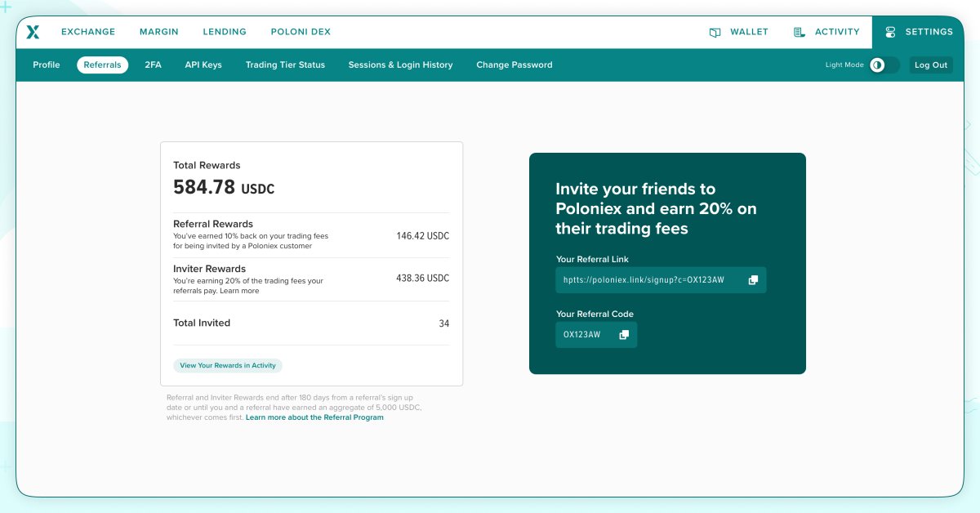Select the 584.78 USDC total rewards value
Viewport: 980px width, 513px height.
coord(224,187)
